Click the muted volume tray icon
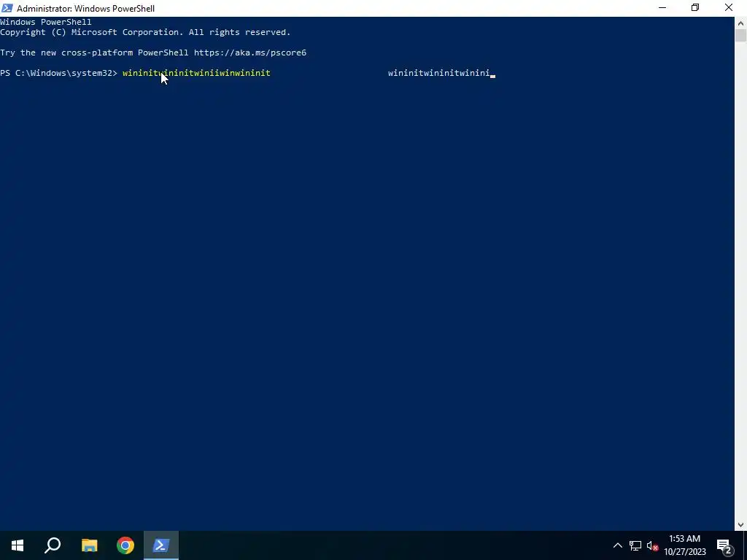Image resolution: width=747 pixels, height=560 pixels. [652, 545]
